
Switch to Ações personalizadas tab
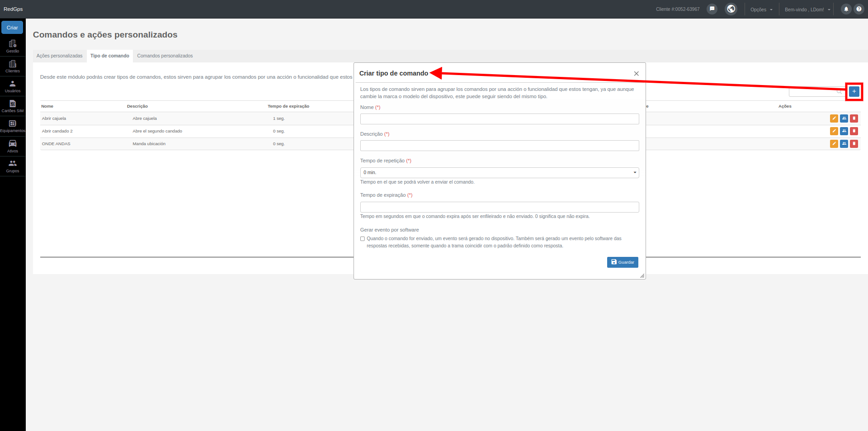point(60,56)
